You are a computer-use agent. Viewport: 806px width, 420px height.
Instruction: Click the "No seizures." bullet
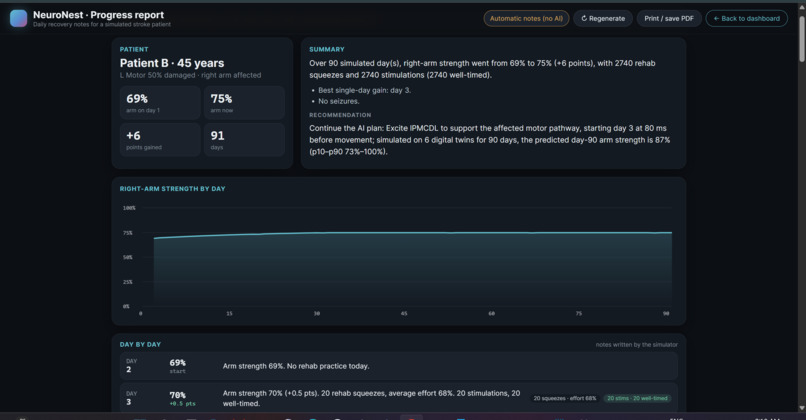[x=338, y=101]
